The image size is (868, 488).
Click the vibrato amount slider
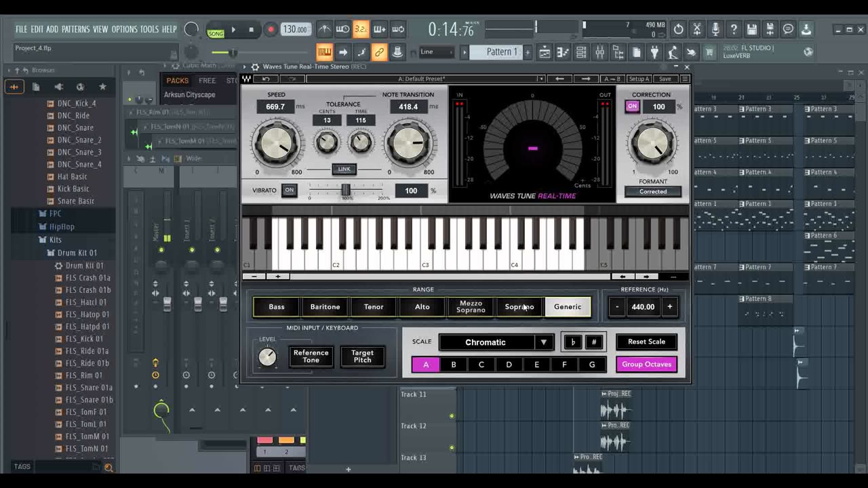point(346,190)
